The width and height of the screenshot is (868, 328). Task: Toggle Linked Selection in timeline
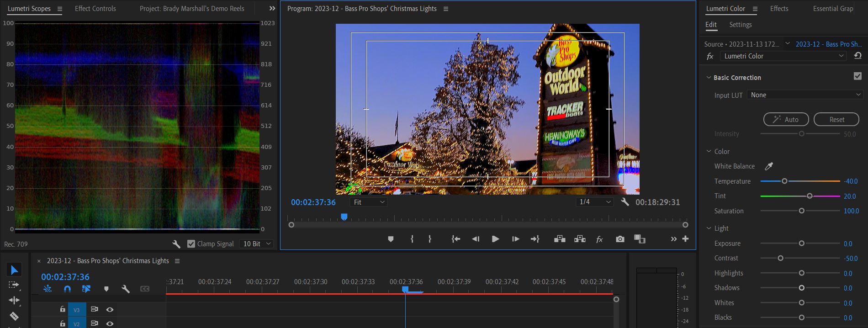point(86,289)
